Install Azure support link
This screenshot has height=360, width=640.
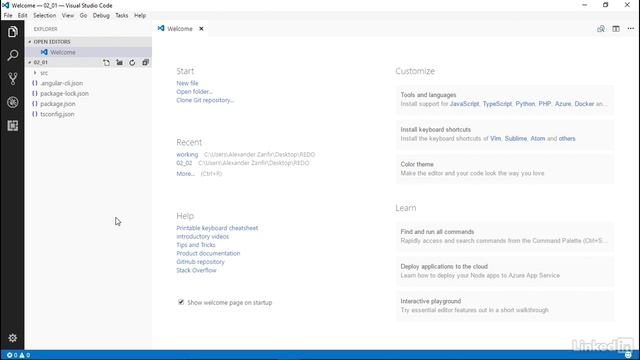562,104
